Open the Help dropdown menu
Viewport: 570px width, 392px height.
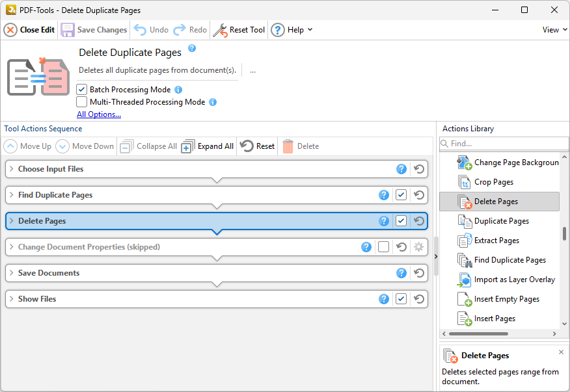(292, 30)
